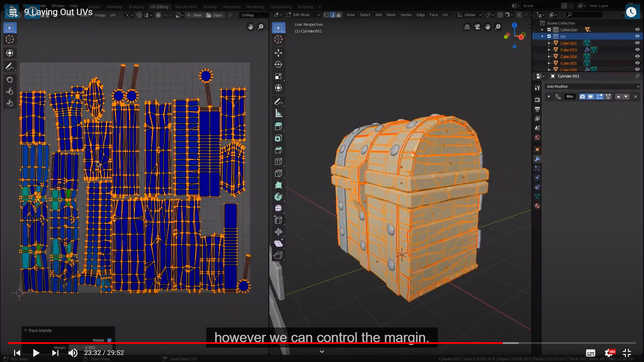Select the Annotate tool in viewport toolbar
The image size is (644, 362).
coord(278,102)
